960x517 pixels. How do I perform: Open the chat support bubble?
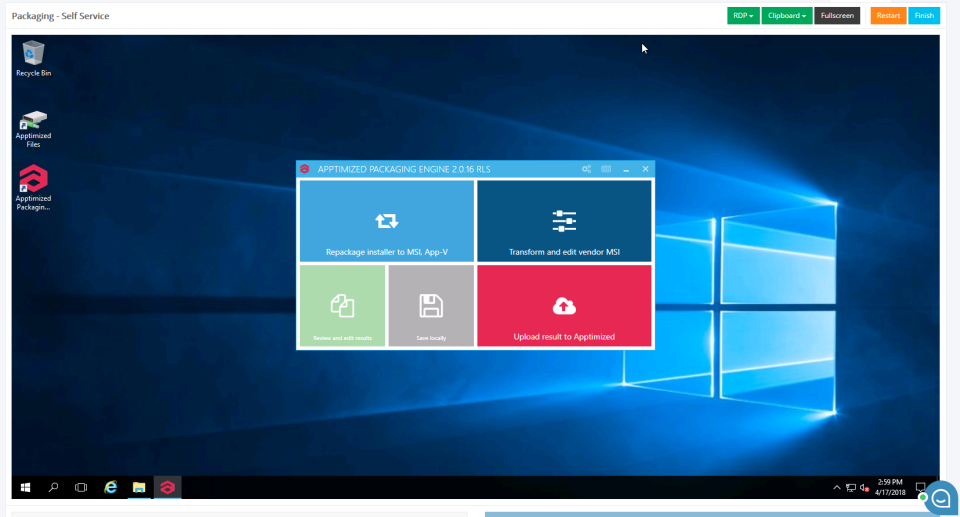tap(941, 499)
